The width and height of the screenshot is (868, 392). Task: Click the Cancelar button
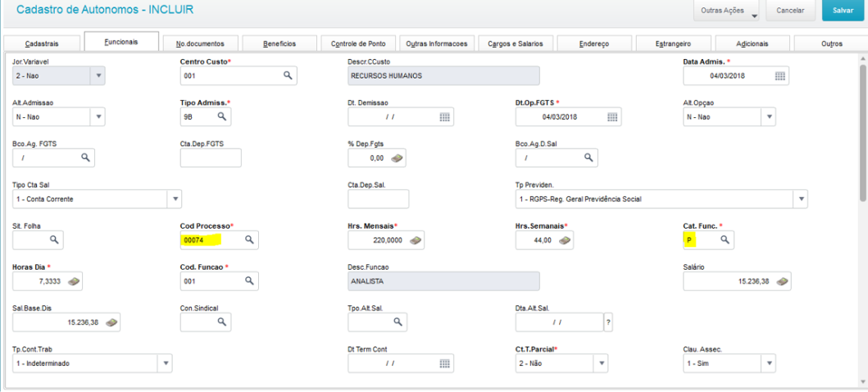[x=790, y=11]
